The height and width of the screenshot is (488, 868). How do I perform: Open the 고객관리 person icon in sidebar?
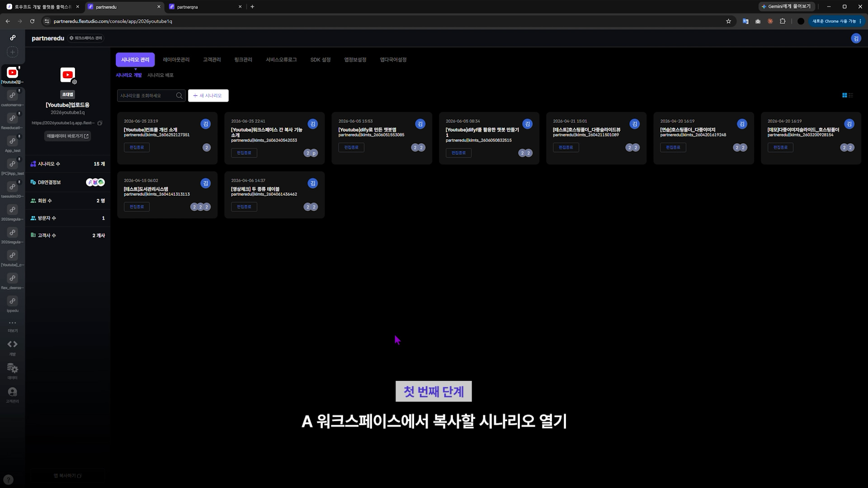click(x=12, y=392)
